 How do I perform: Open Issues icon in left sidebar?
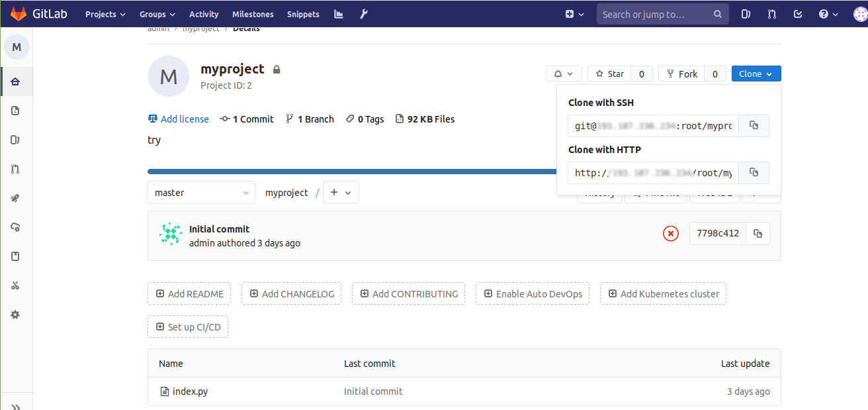[16, 140]
